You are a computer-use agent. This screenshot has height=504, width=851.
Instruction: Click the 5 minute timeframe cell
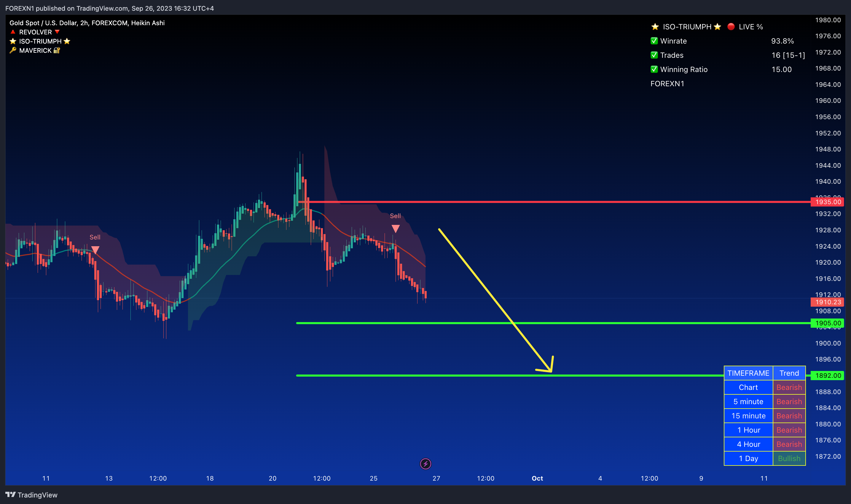(x=748, y=401)
